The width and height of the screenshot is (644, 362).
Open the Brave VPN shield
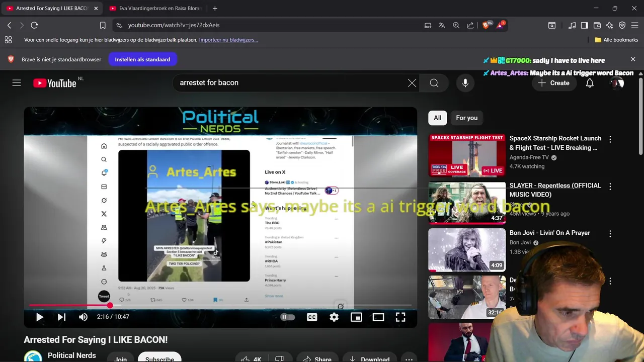point(622,25)
